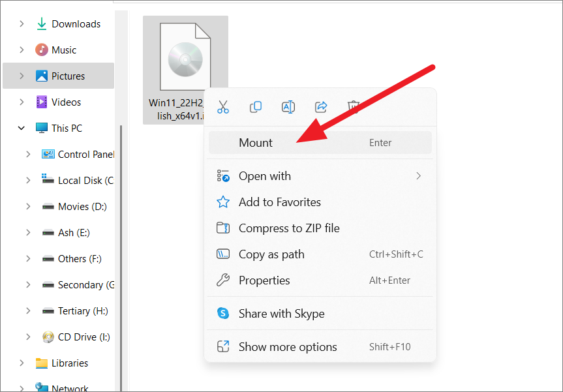Expand the Pictures folder chevron
Viewport: 563px width, 392px height.
pos(22,76)
